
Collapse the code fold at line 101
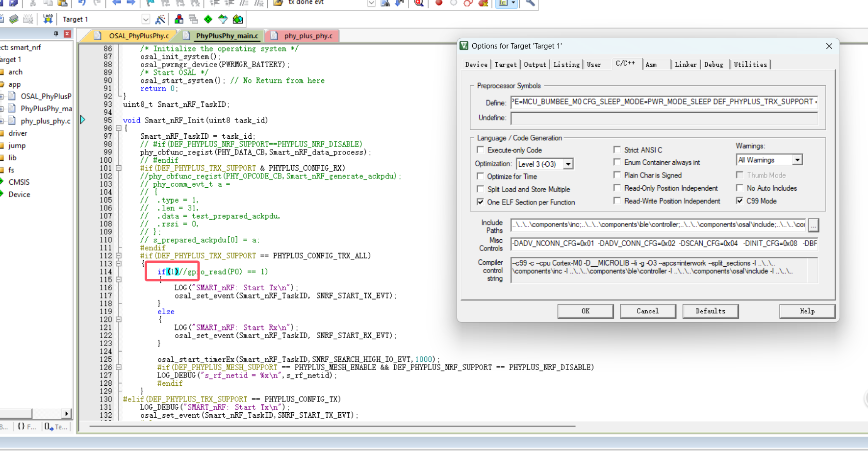coord(119,168)
